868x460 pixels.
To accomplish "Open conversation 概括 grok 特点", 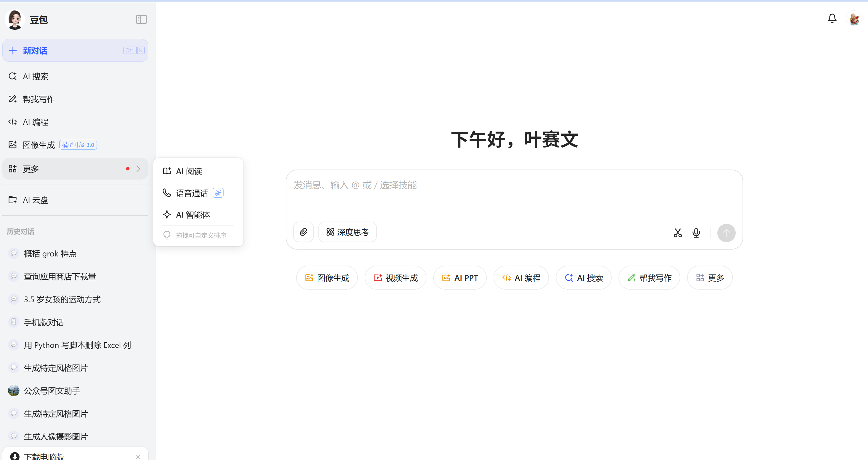I will tap(75, 254).
